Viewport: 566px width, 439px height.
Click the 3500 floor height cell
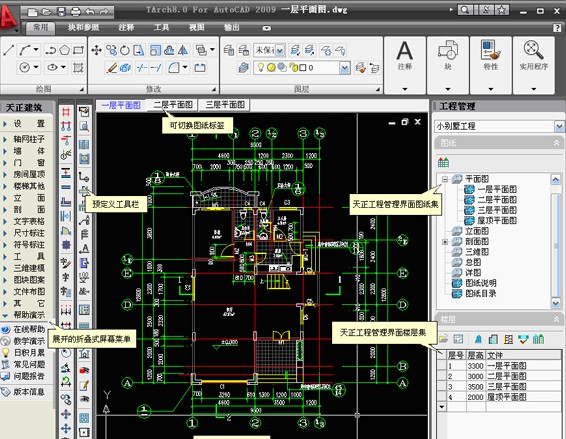(x=475, y=387)
